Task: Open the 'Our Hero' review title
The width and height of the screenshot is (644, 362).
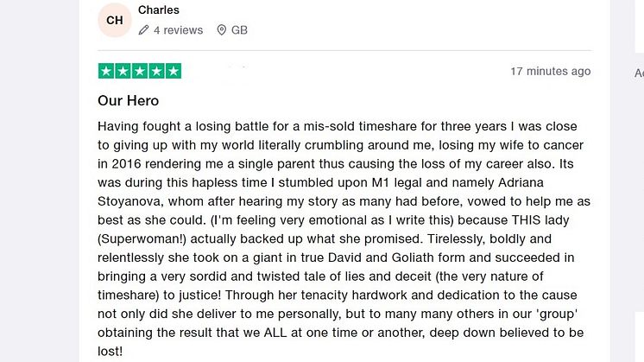Action: point(128,101)
